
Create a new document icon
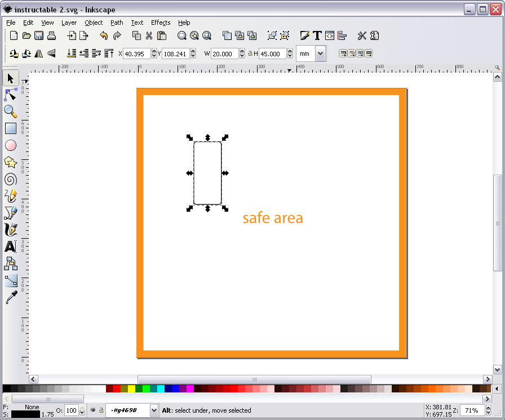pyautogui.click(x=14, y=35)
